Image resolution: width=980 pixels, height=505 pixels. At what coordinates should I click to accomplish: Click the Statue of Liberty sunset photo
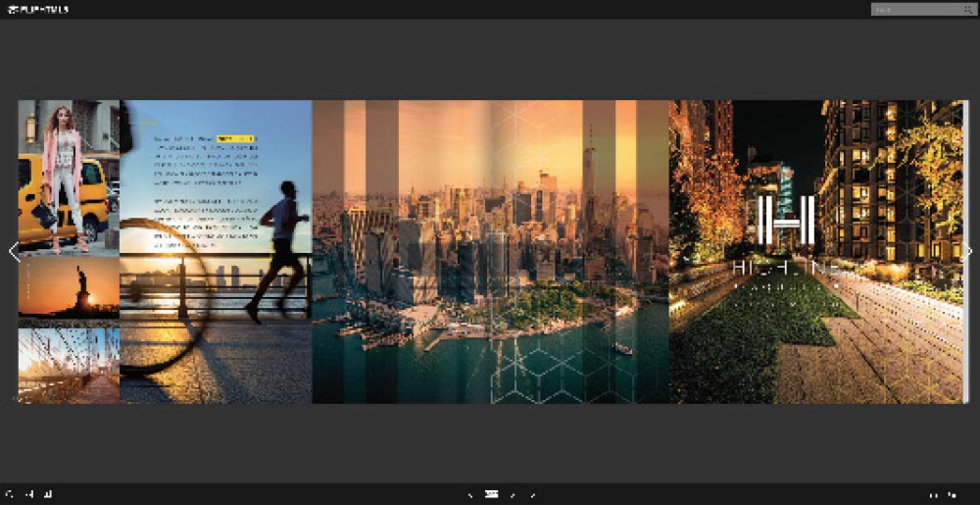pyautogui.click(x=68, y=287)
